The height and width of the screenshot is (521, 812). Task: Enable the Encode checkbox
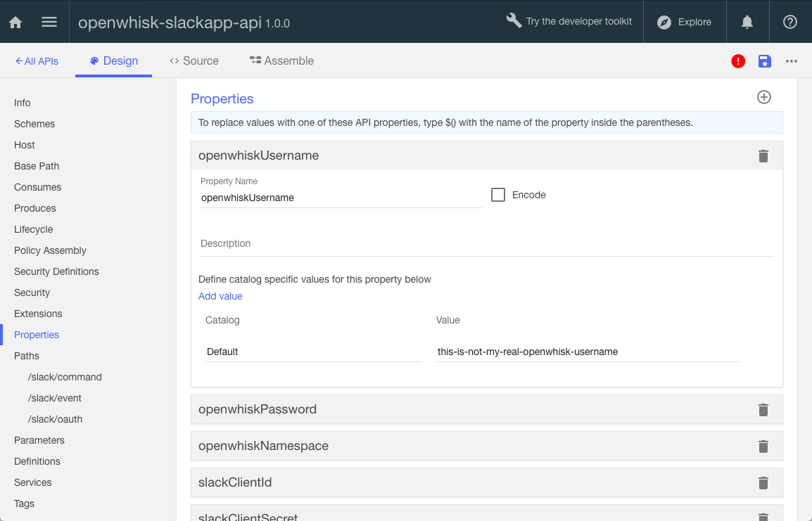click(498, 195)
